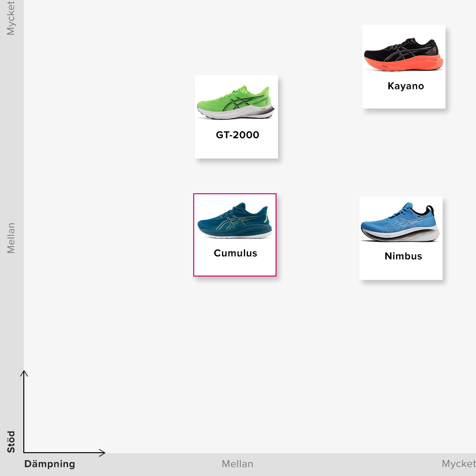Image resolution: width=476 pixels, height=476 pixels.
Task: Click the Nimbus product name text
Action: [x=403, y=256]
